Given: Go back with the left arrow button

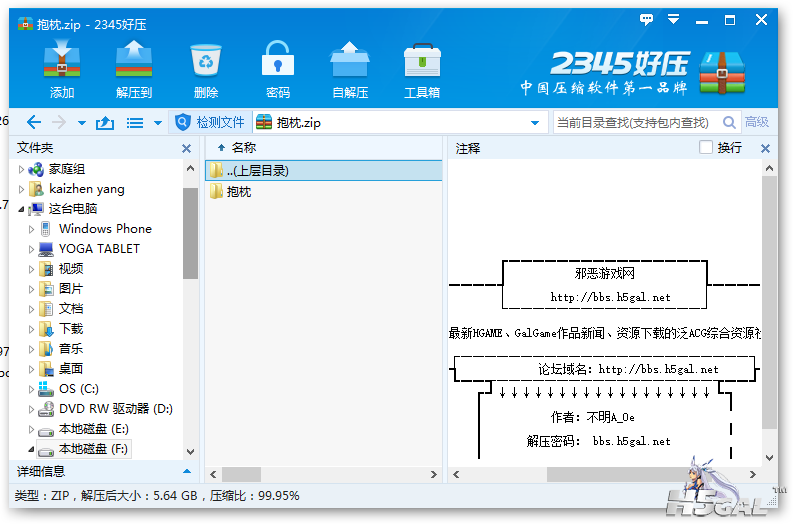Looking at the screenshot, I should [33, 122].
